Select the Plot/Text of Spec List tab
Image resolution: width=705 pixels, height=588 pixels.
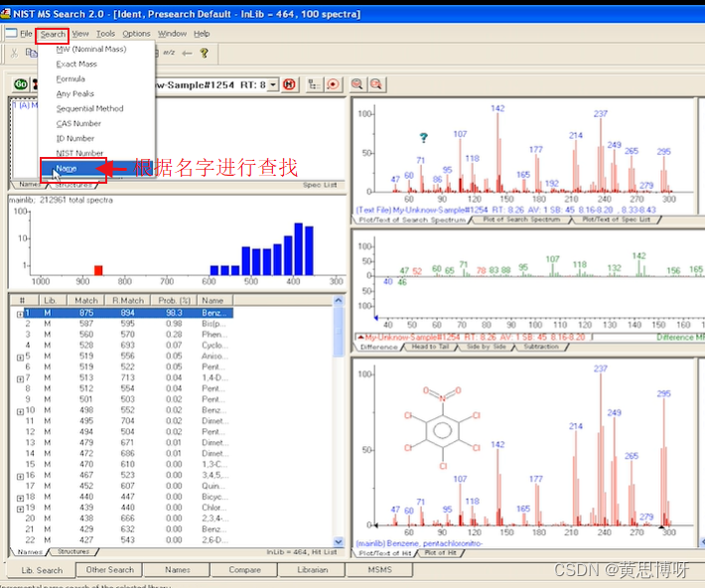pos(617,220)
